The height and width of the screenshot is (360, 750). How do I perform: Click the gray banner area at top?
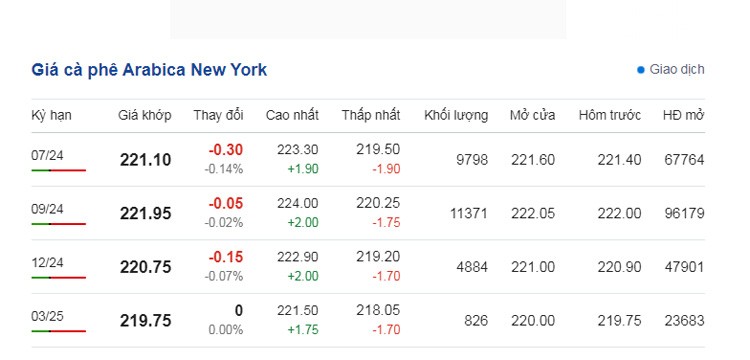pyautogui.click(x=368, y=19)
